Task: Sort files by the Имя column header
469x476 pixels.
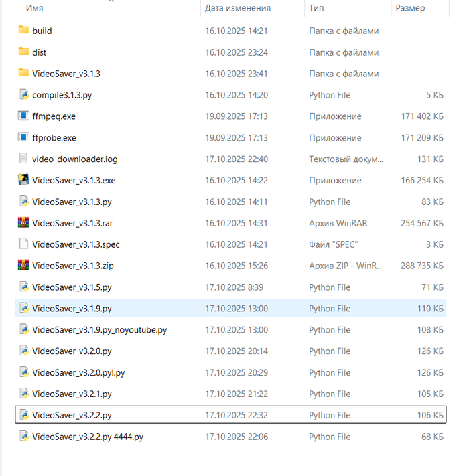Action: click(37, 8)
